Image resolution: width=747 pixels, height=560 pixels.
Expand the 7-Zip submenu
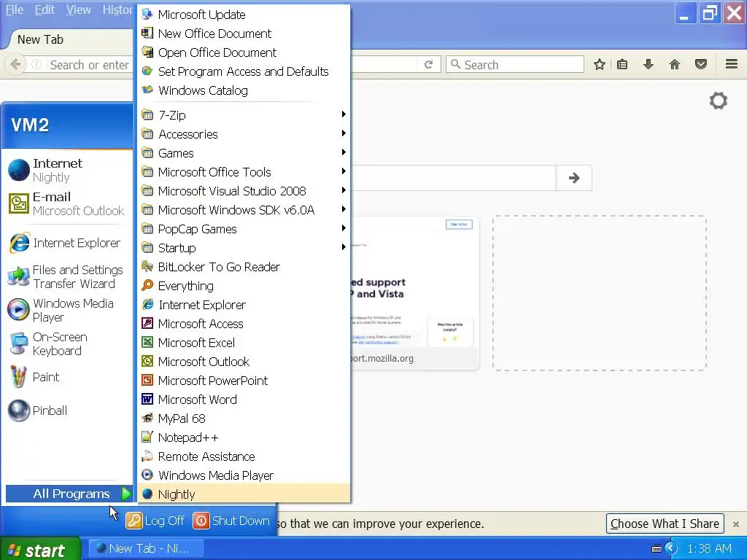[x=244, y=114]
